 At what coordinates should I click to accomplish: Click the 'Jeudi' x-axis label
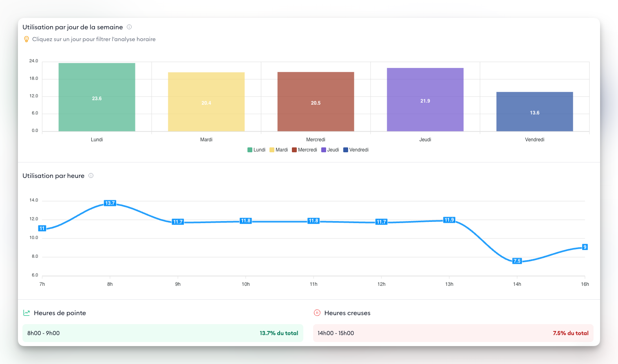[425, 140]
